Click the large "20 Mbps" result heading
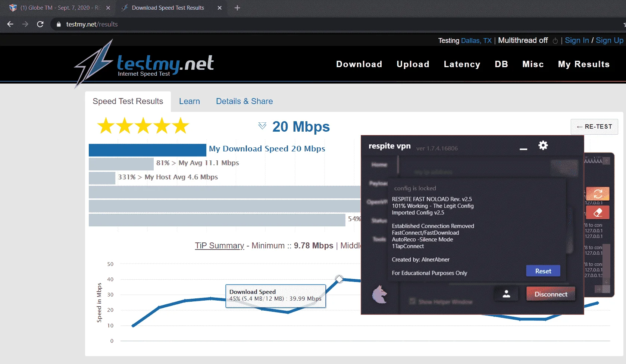Image resolution: width=626 pixels, height=364 pixels. (301, 127)
